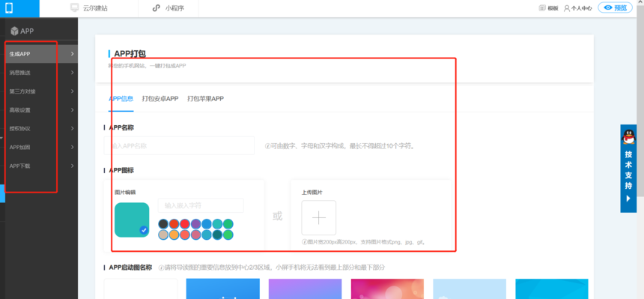Select the purple gradient launch image thumbnail
Screen dimensions: 644x299
click(x=306, y=289)
